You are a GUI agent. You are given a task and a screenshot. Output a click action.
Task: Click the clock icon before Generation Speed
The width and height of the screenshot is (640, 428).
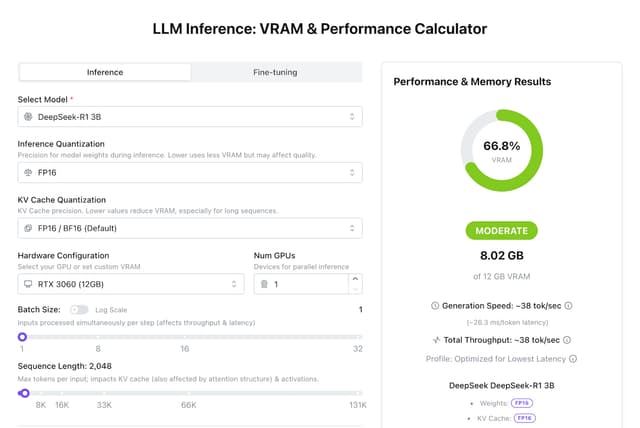tap(435, 306)
